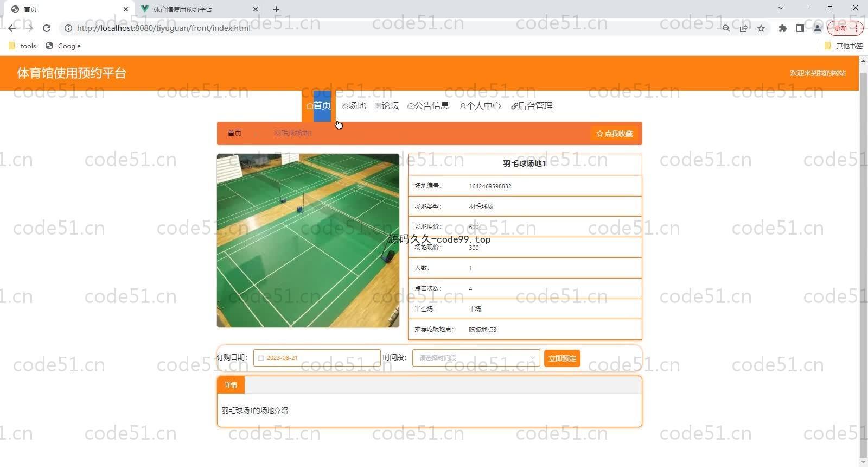
Task: Click the 羽毛球场地1 title heading
Action: [525, 163]
